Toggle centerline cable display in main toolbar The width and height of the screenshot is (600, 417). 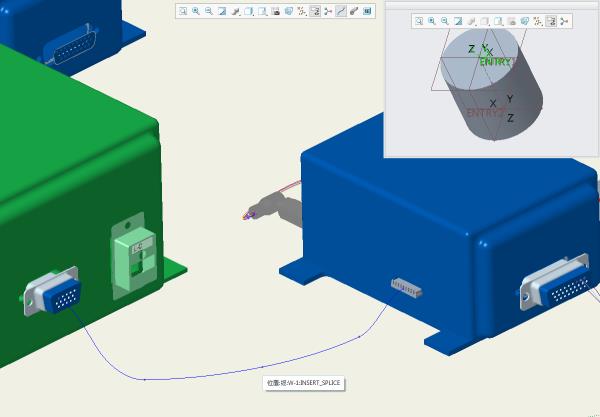point(341,11)
